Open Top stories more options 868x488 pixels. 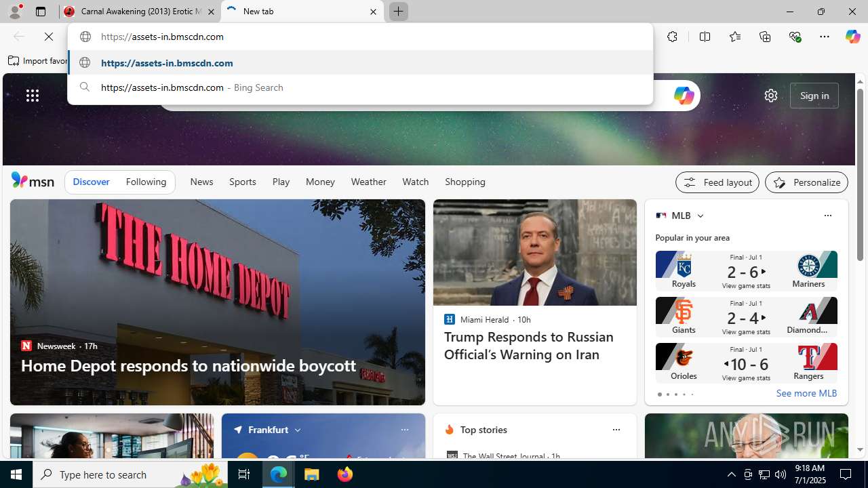pos(616,430)
